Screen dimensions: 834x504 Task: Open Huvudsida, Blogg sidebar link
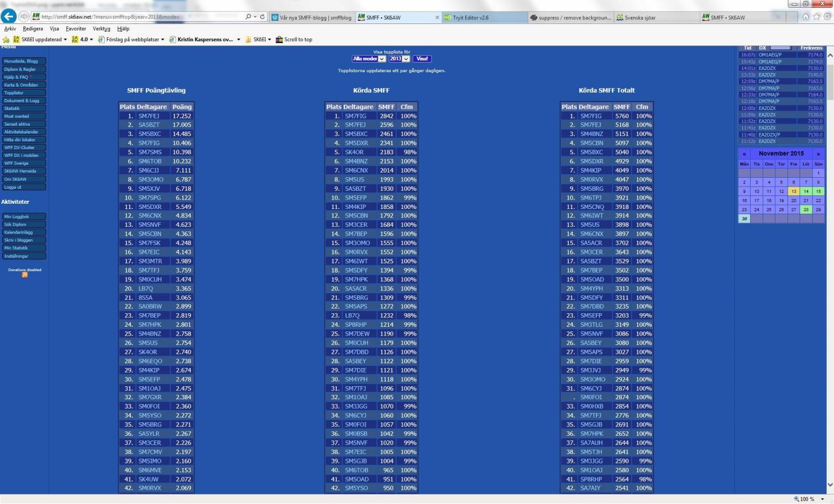(24, 61)
